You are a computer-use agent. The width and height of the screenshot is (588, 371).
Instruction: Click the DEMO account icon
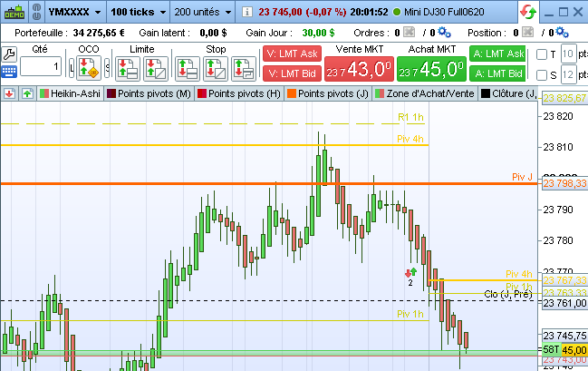tap(14, 12)
